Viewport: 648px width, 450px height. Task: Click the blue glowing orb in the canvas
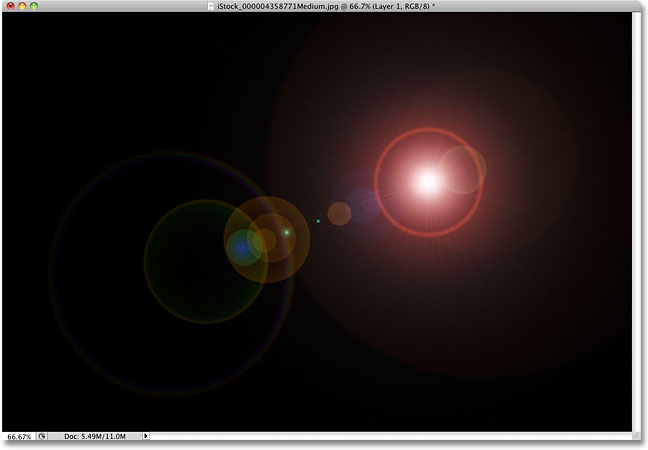(242, 248)
